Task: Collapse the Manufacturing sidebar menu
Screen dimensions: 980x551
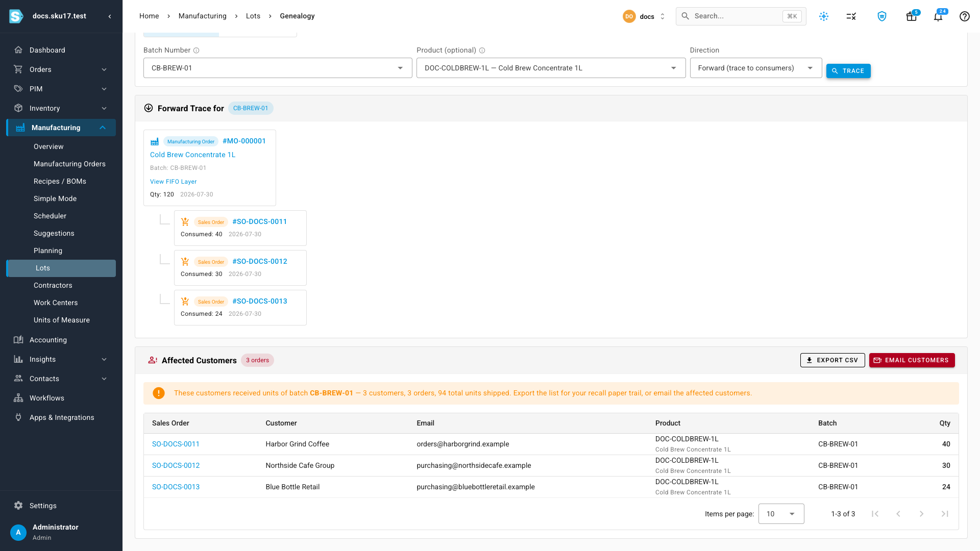Action: click(103, 128)
